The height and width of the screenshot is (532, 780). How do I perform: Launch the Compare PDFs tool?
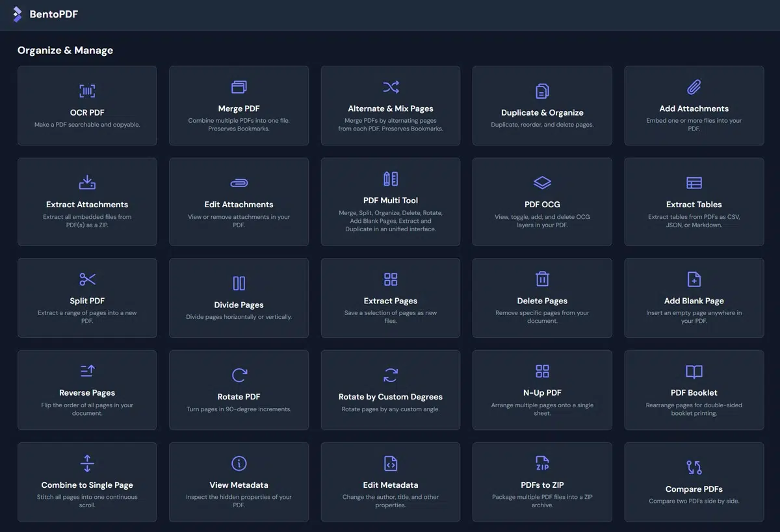click(694, 483)
